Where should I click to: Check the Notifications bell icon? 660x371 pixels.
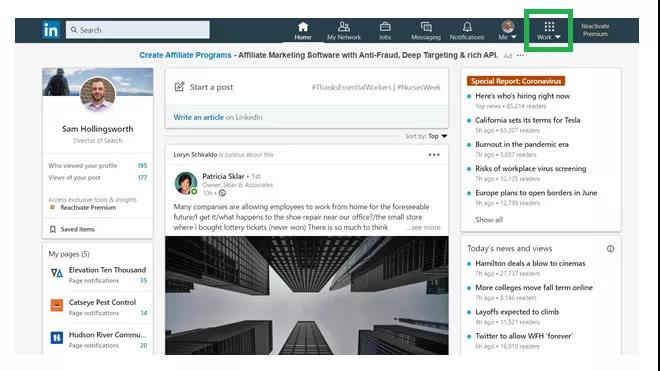pyautogui.click(x=467, y=27)
